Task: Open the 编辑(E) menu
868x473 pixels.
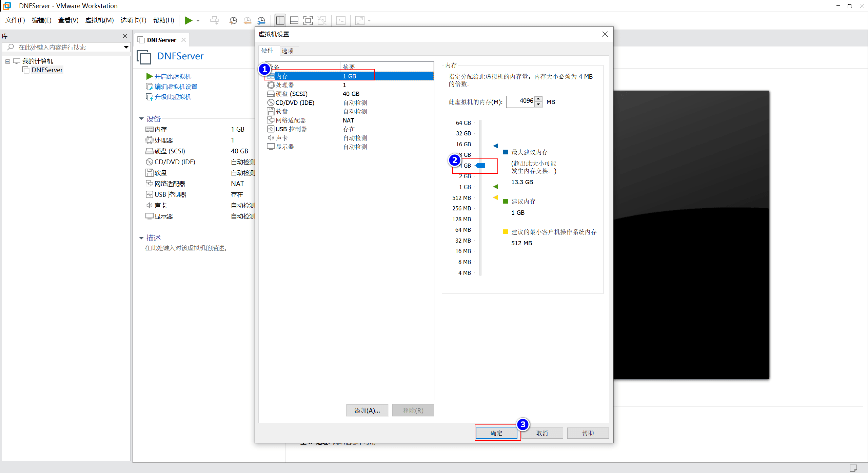Action: point(41,20)
